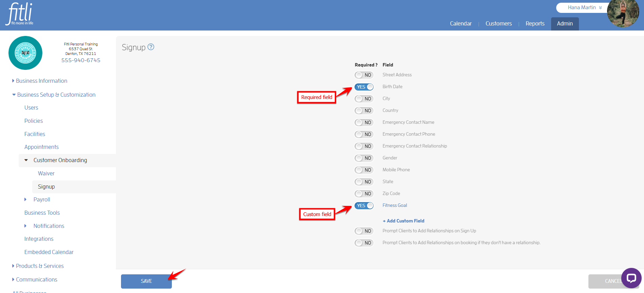644x293 pixels.
Task: Open the Fitness Goal custom field
Action: pyautogui.click(x=395, y=206)
